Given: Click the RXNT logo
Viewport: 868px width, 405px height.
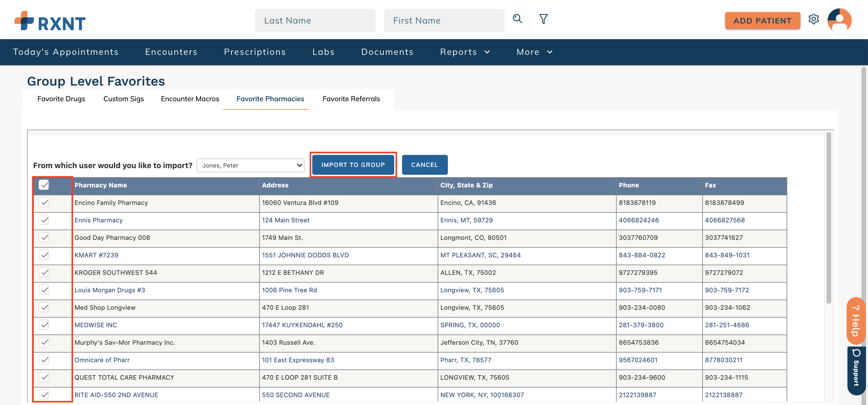Looking at the screenshot, I should pyautogui.click(x=50, y=21).
